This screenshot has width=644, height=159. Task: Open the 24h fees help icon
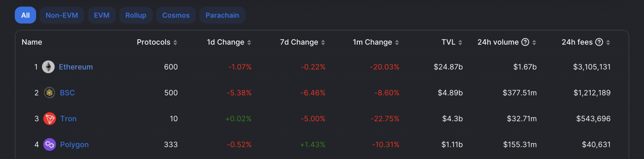599,42
